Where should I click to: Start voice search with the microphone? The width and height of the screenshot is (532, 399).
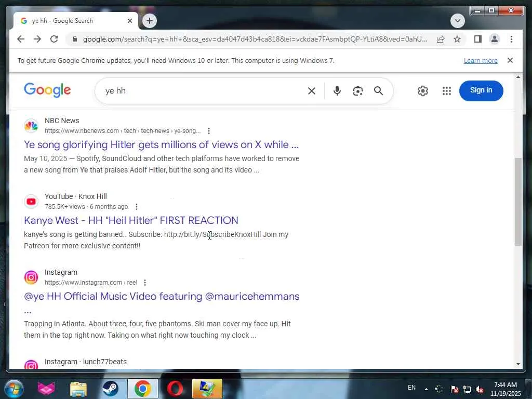(337, 90)
